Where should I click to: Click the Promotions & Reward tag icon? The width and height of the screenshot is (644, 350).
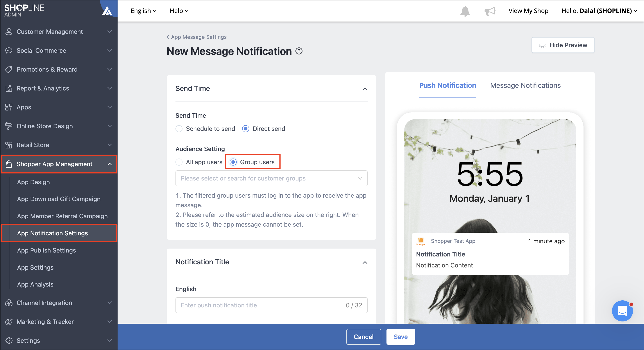pyautogui.click(x=9, y=69)
